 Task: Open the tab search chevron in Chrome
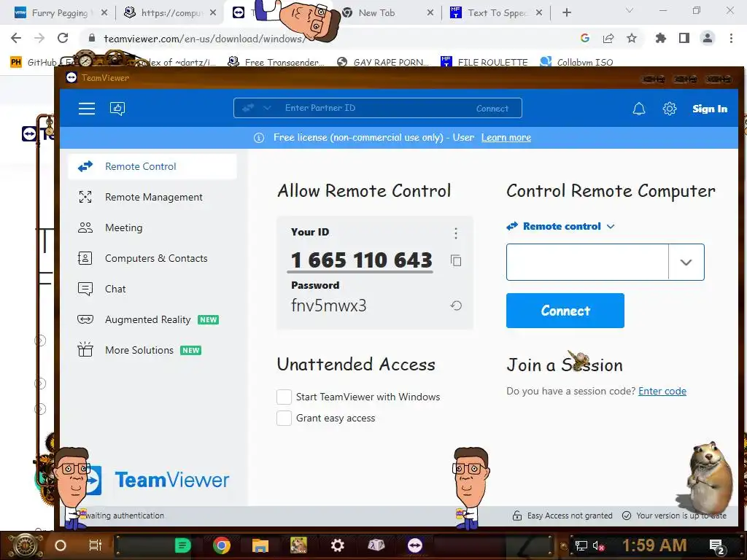630,10
